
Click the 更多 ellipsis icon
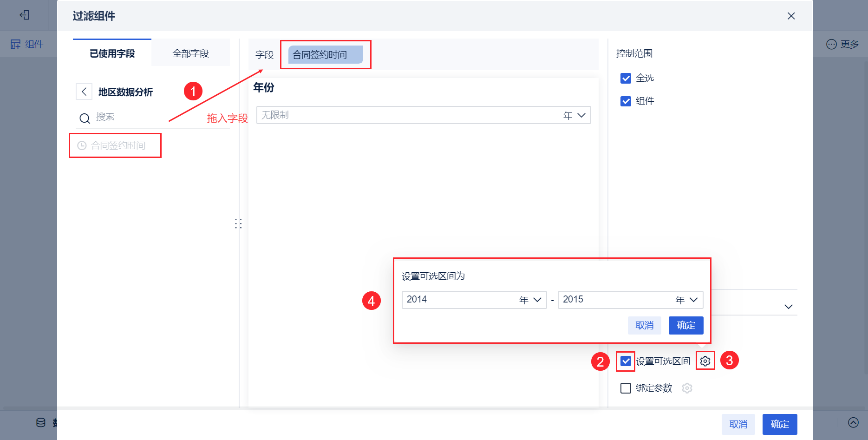pos(831,44)
